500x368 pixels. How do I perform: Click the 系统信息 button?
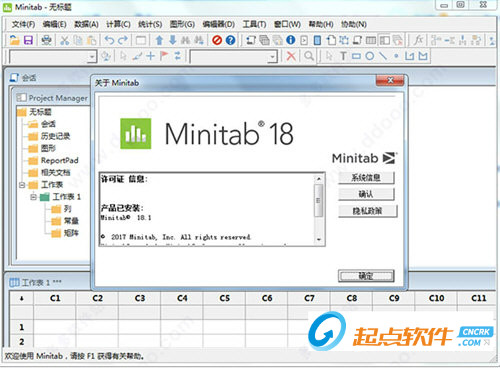366,178
